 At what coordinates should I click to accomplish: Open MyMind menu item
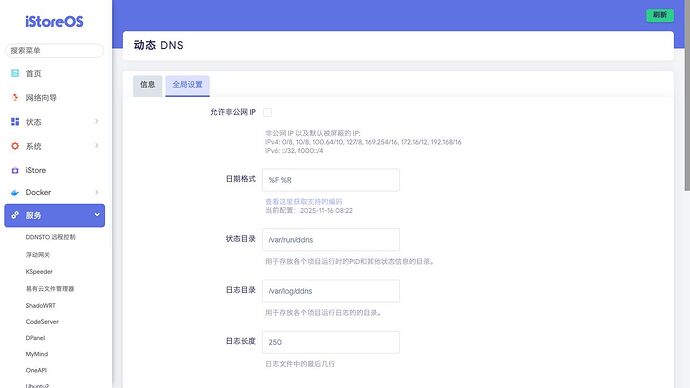(x=37, y=354)
